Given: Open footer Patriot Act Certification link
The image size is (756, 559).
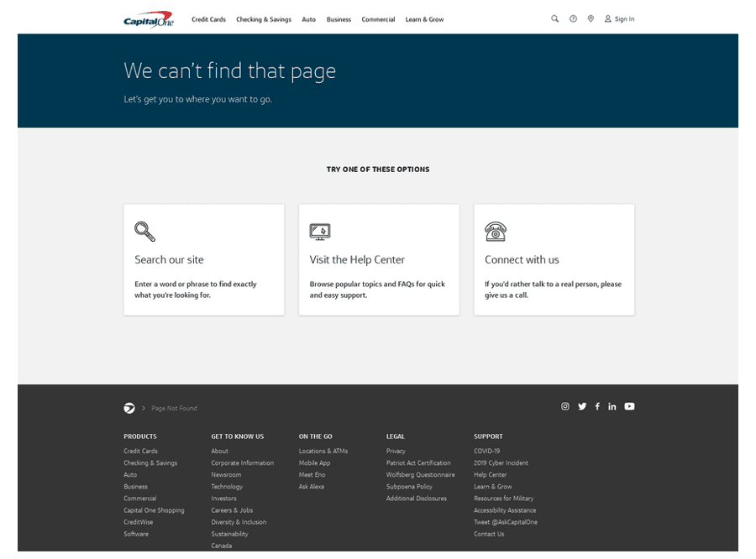Looking at the screenshot, I should coord(418,463).
